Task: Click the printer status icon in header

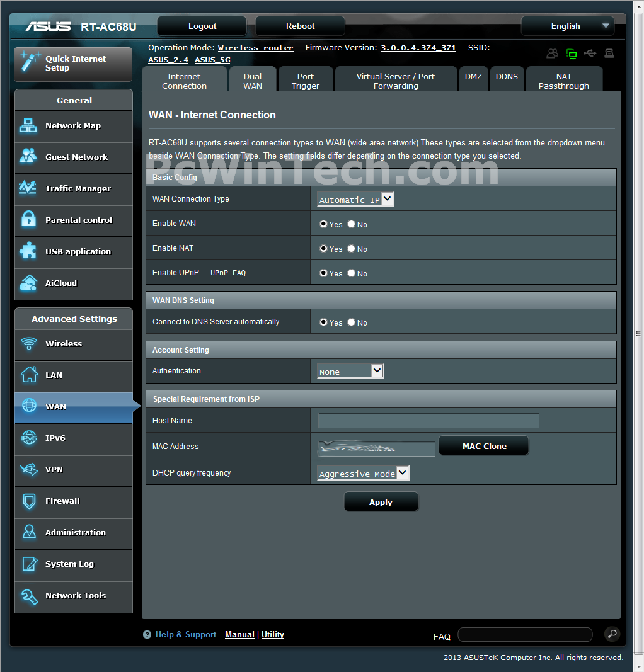Action: point(609,53)
